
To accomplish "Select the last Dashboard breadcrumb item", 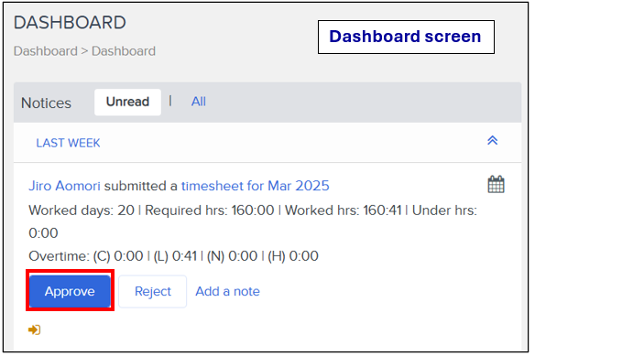I will pyautogui.click(x=124, y=51).
